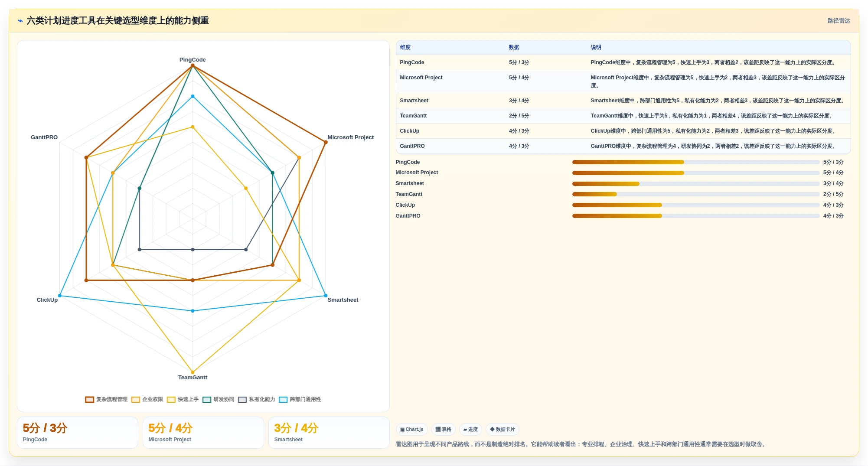This screenshot has height=466, width=868.
Task: Toggle the 快速上手 legend series
Action: point(183,399)
